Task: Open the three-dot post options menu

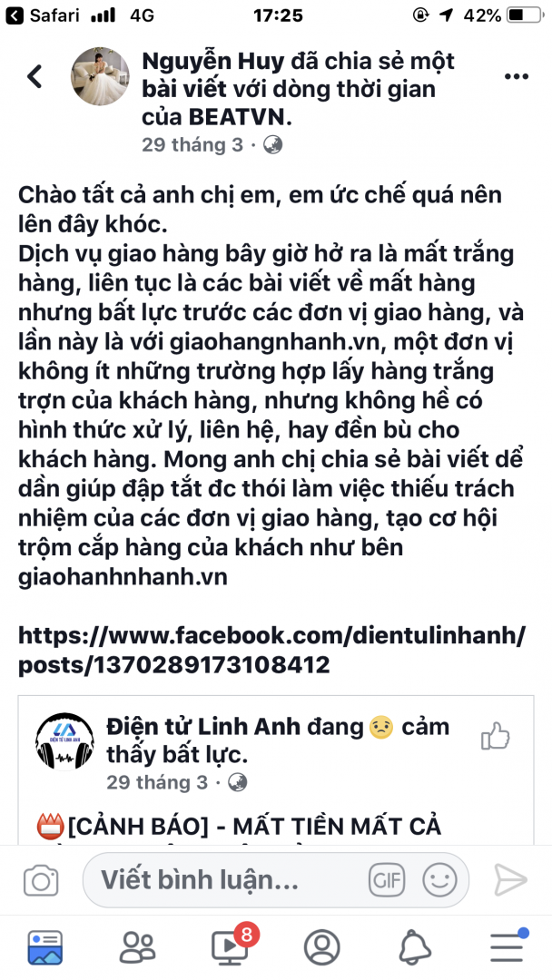Action: pyautogui.click(x=517, y=76)
